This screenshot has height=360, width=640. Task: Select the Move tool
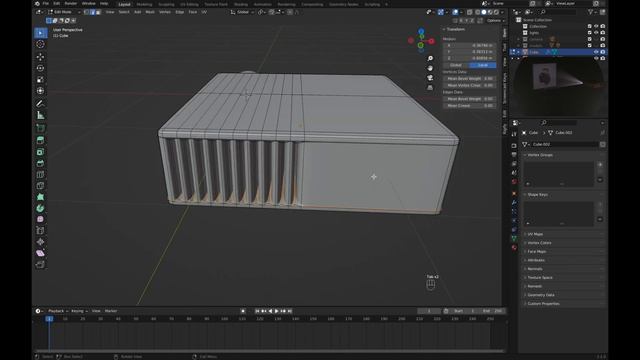coord(40,57)
